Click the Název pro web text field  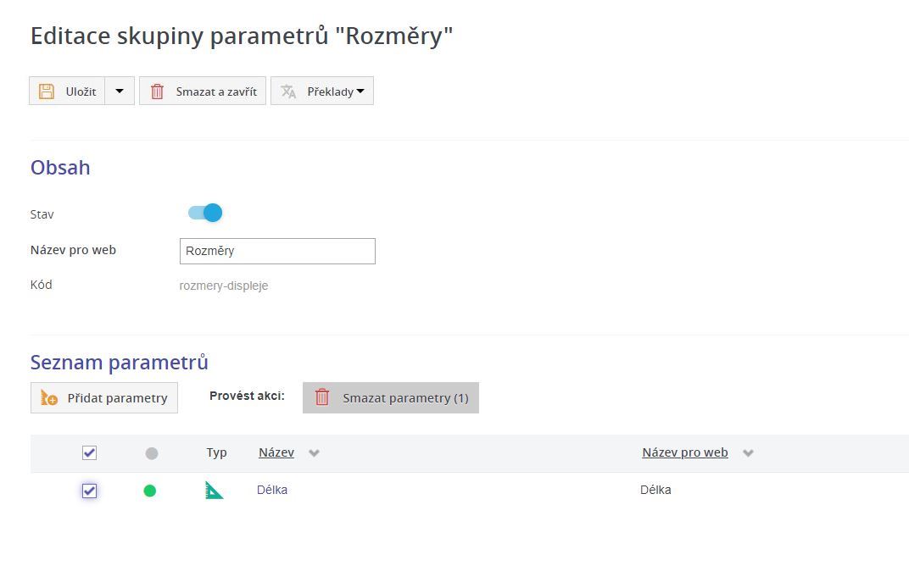[x=277, y=251]
